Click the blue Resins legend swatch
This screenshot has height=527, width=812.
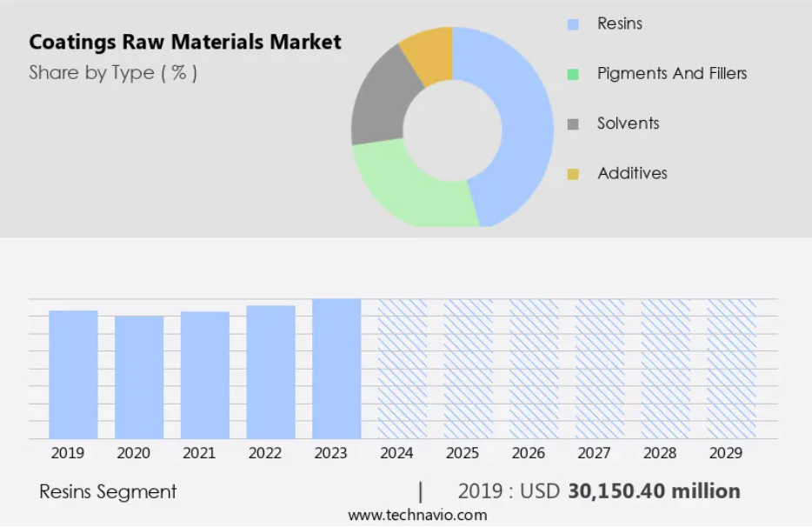(x=573, y=24)
